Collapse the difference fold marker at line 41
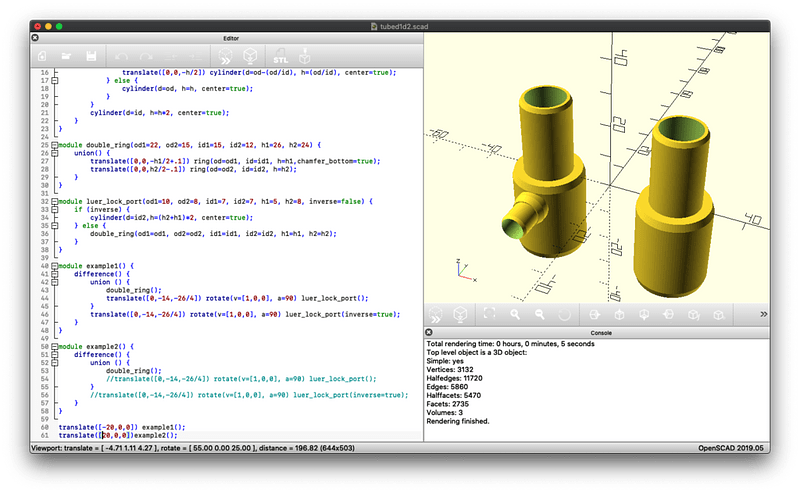 point(55,274)
